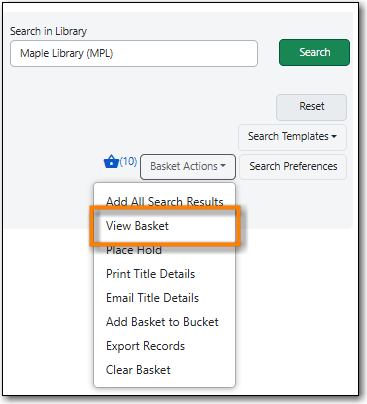Screen dimensions: 367x404
Task: Choose Place Hold from menu
Action: 164,250
